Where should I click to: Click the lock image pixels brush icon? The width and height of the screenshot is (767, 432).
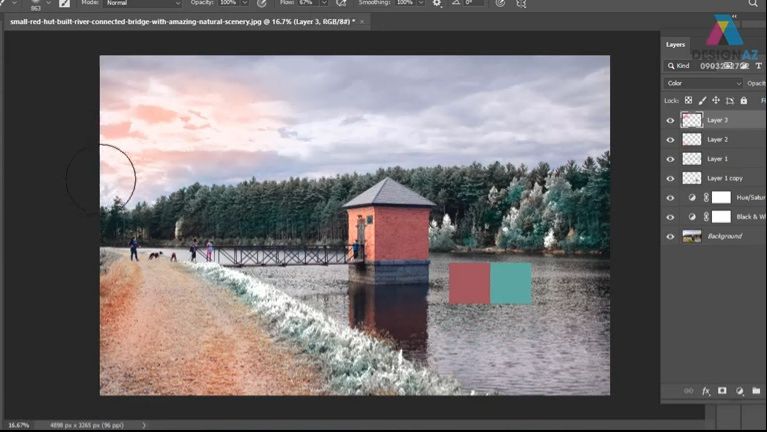tap(702, 100)
